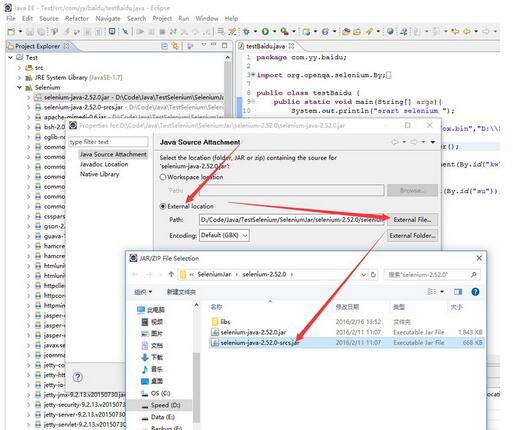This screenshot has width=513, height=430.
Task: Collapse the Test project node
Action: (11, 58)
